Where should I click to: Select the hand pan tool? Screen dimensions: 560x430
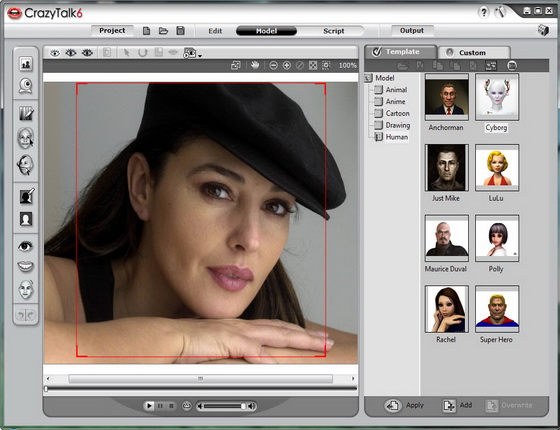(x=255, y=65)
